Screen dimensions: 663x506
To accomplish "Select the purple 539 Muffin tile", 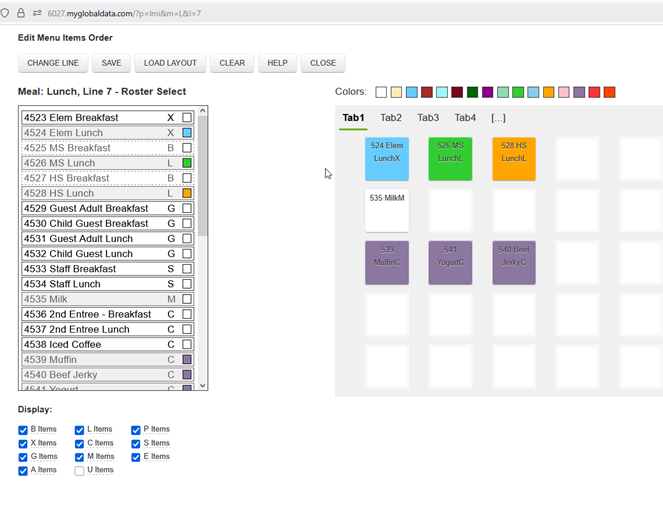I will click(387, 263).
